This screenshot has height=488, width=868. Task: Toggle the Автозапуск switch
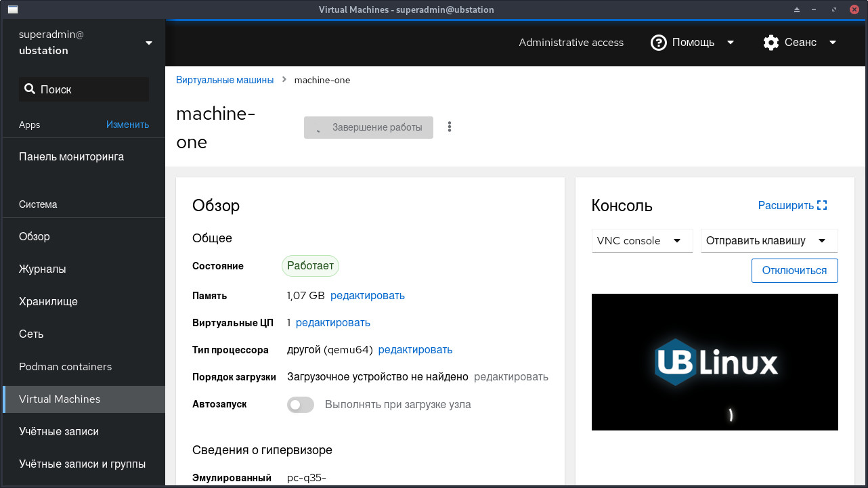pyautogui.click(x=301, y=405)
